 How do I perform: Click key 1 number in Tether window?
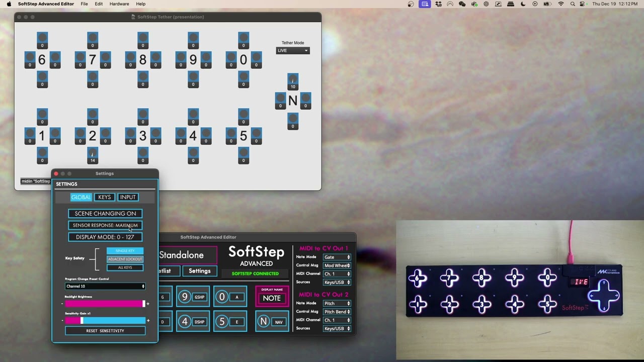coord(42,136)
